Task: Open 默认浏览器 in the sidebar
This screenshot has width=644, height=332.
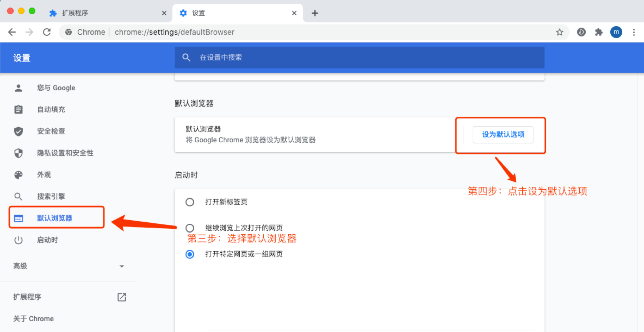Action: [55, 218]
